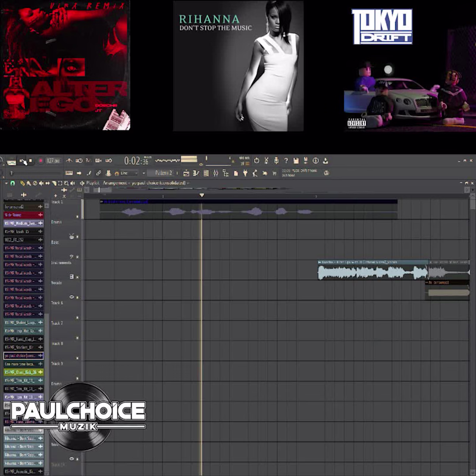This screenshot has width=476, height=476.
Task: Select the Slice tool in Playlist toolbar
Action: (x=54, y=183)
